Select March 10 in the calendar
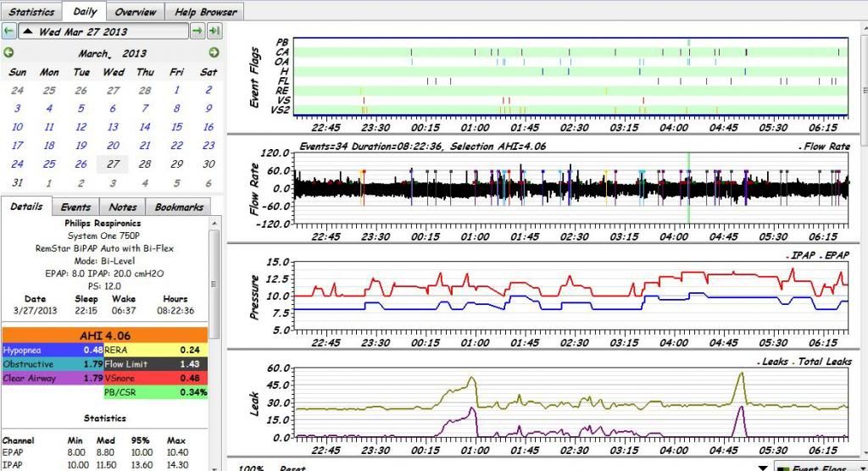The image size is (868, 471). [17, 127]
